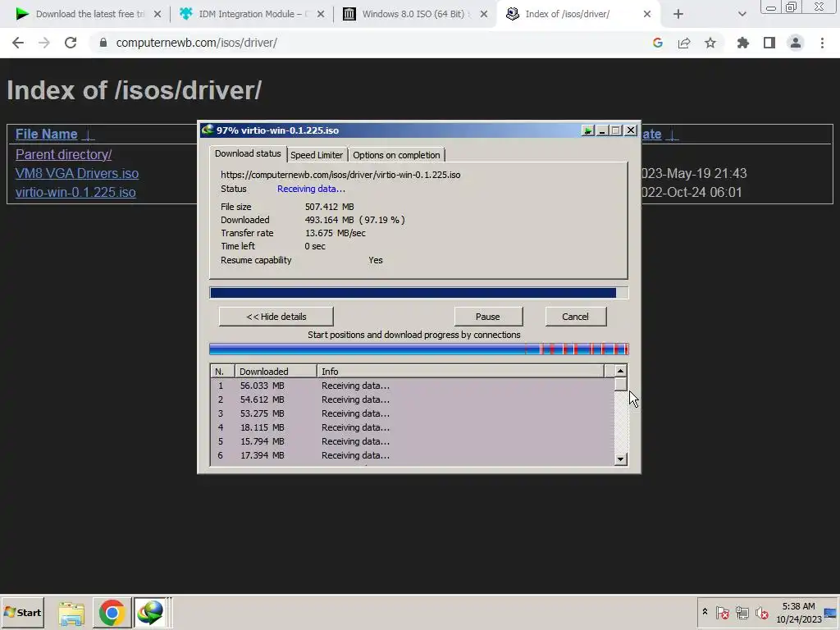Expand the tab search chevron
Image resolution: width=840 pixels, height=630 pixels.
pos(742,15)
